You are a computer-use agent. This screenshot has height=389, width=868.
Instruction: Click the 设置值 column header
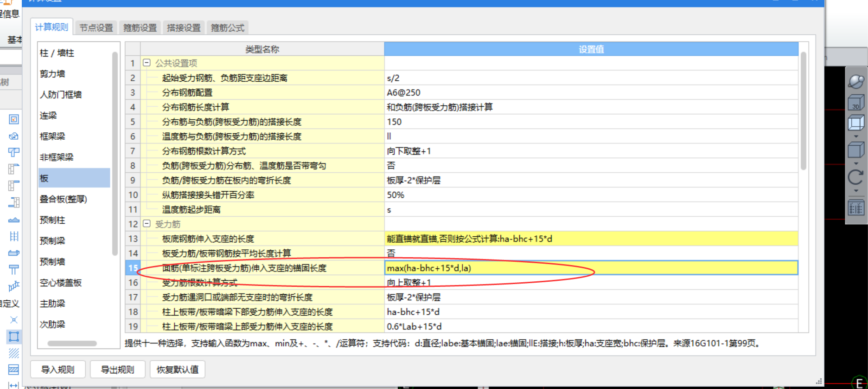(x=591, y=49)
